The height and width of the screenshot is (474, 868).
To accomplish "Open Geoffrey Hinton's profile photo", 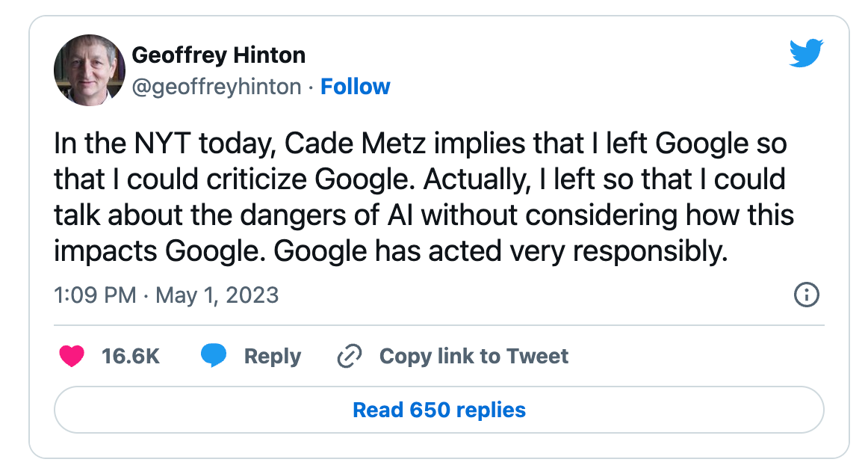I will click(x=90, y=70).
